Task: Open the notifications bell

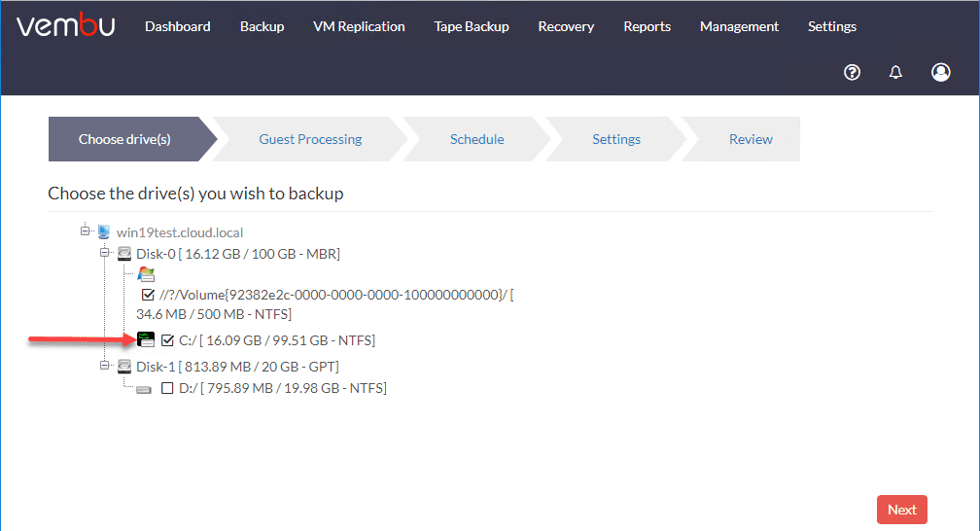Action: (x=896, y=72)
